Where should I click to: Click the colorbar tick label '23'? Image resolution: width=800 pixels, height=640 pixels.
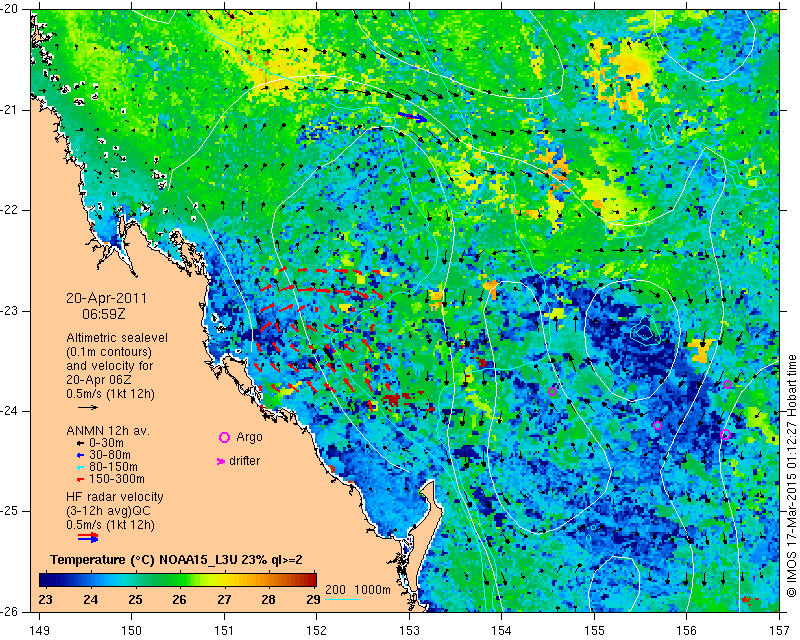(x=45, y=599)
